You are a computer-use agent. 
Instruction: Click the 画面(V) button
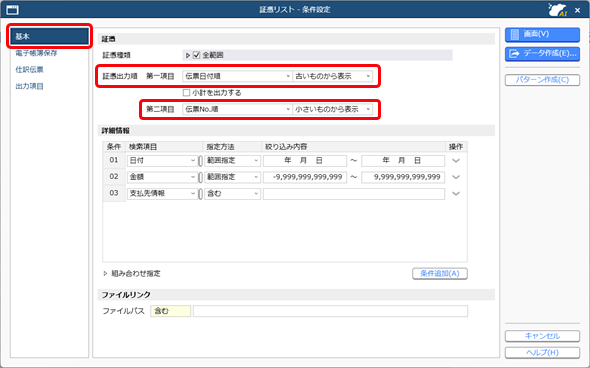[x=542, y=34]
